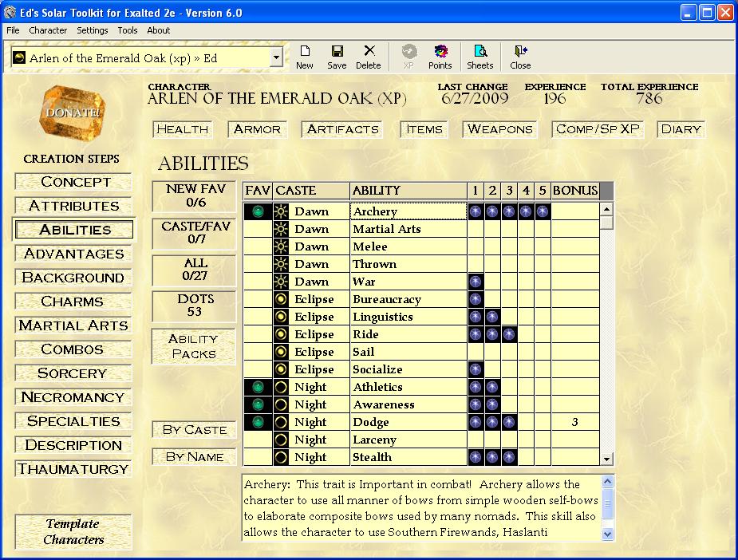Open the Items section
Image resolution: width=738 pixels, height=560 pixels.
(424, 129)
